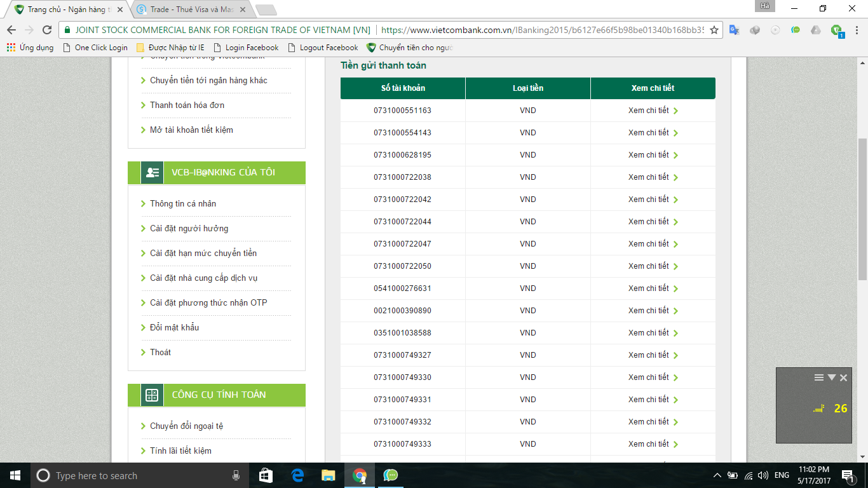Open File Explorer from the taskbar
The height and width of the screenshot is (488, 868).
329,475
